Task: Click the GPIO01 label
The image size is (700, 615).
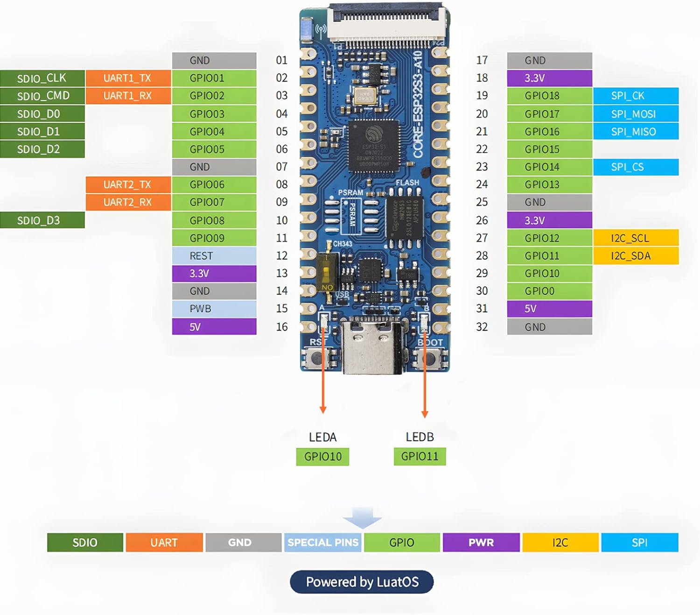Action: [x=214, y=78]
